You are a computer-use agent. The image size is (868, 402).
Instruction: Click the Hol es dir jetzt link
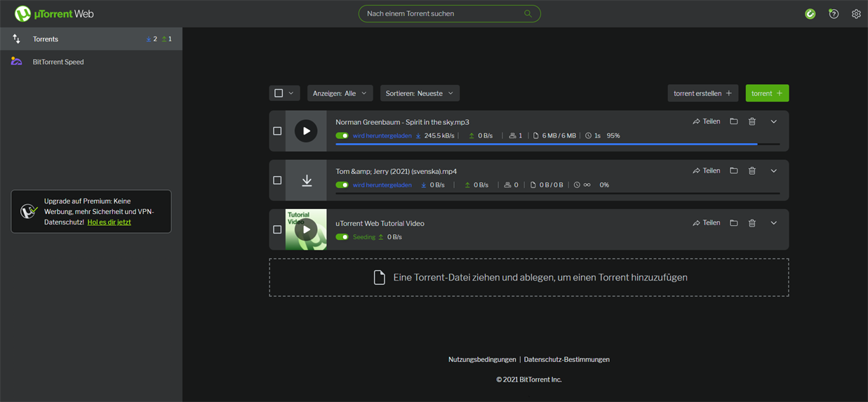point(109,222)
